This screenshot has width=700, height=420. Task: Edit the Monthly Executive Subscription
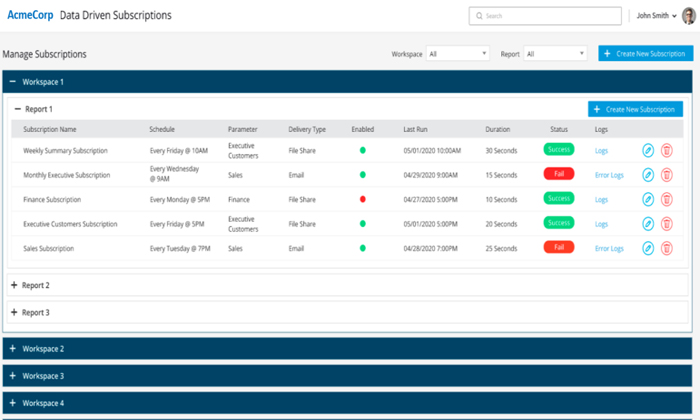(x=648, y=175)
